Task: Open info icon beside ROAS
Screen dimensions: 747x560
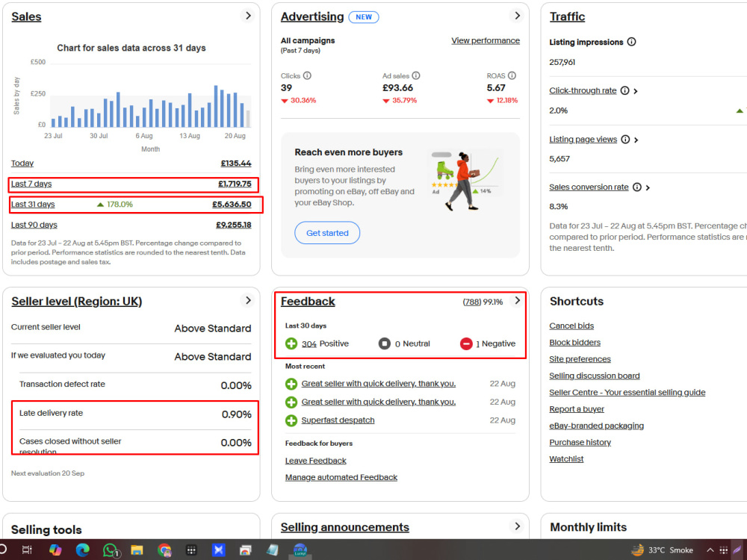Action: tap(512, 75)
